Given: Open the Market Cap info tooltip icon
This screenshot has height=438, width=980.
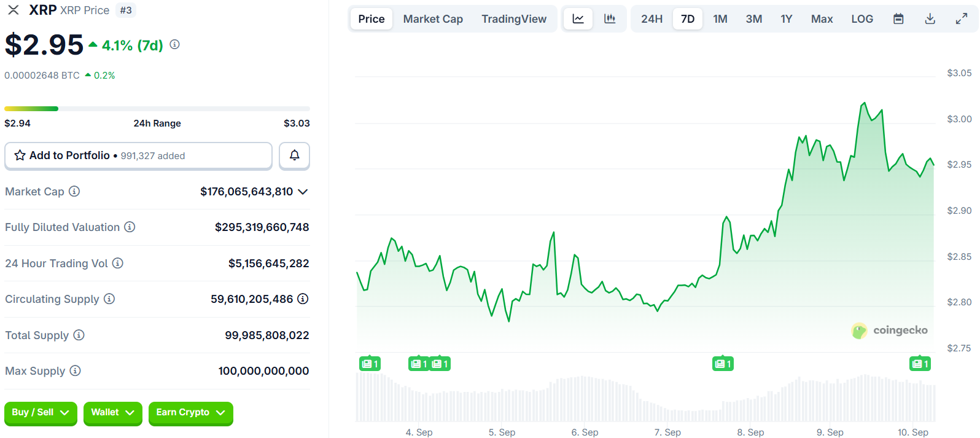Looking at the screenshot, I should [x=74, y=191].
